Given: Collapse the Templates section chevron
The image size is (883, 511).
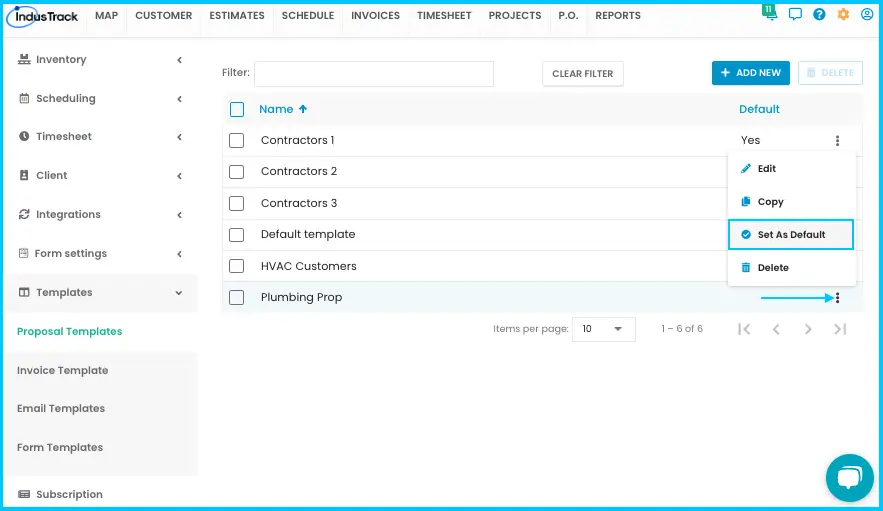Looking at the screenshot, I should pyautogui.click(x=179, y=293).
